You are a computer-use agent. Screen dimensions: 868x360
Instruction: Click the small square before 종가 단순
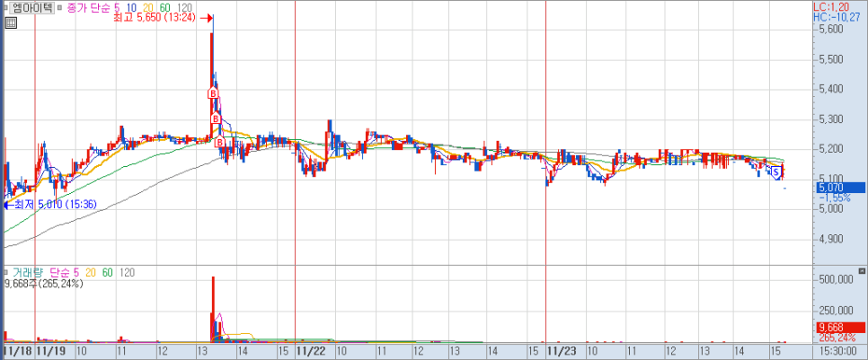60,8
